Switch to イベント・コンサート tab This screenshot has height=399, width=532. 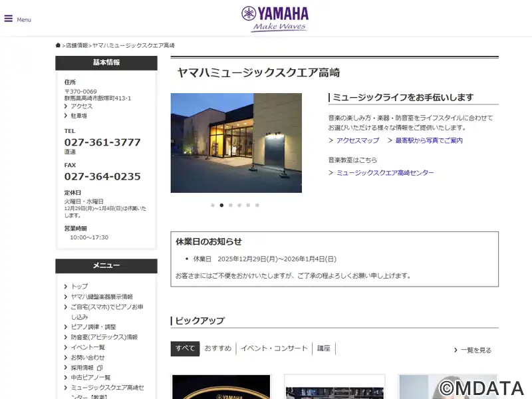click(x=274, y=348)
